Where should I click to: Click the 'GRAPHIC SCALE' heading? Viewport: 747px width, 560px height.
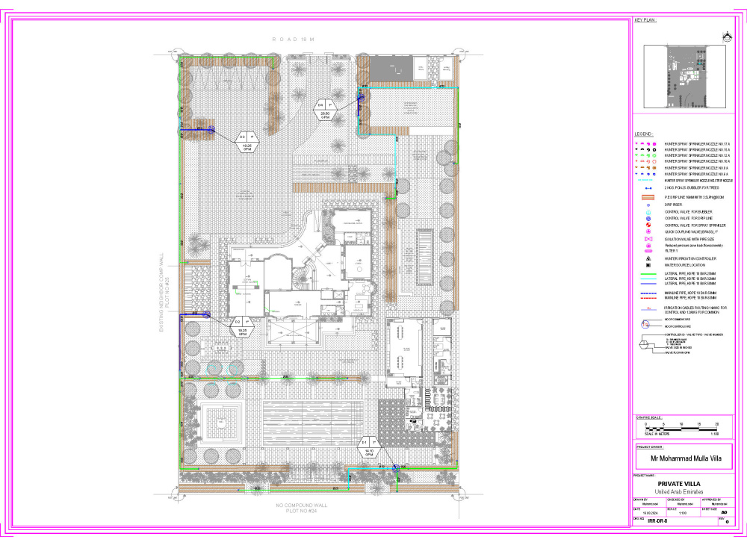click(x=649, y=417)
